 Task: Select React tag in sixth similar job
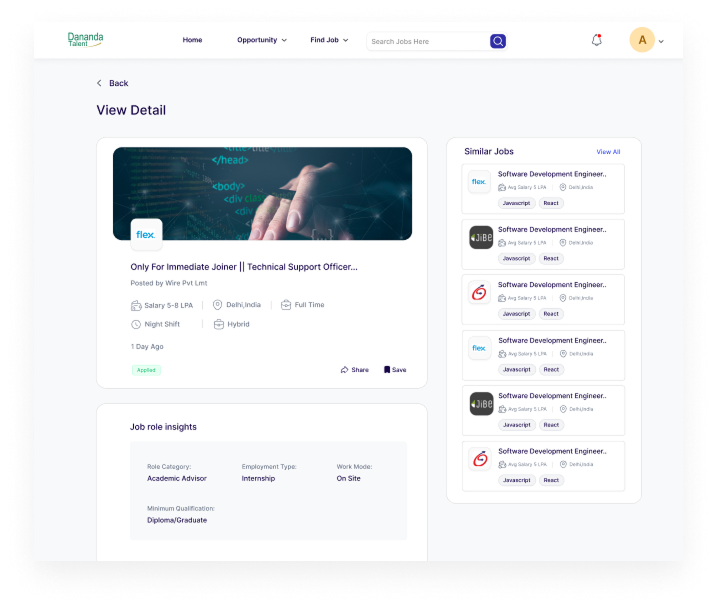click(x=551, y=480)
